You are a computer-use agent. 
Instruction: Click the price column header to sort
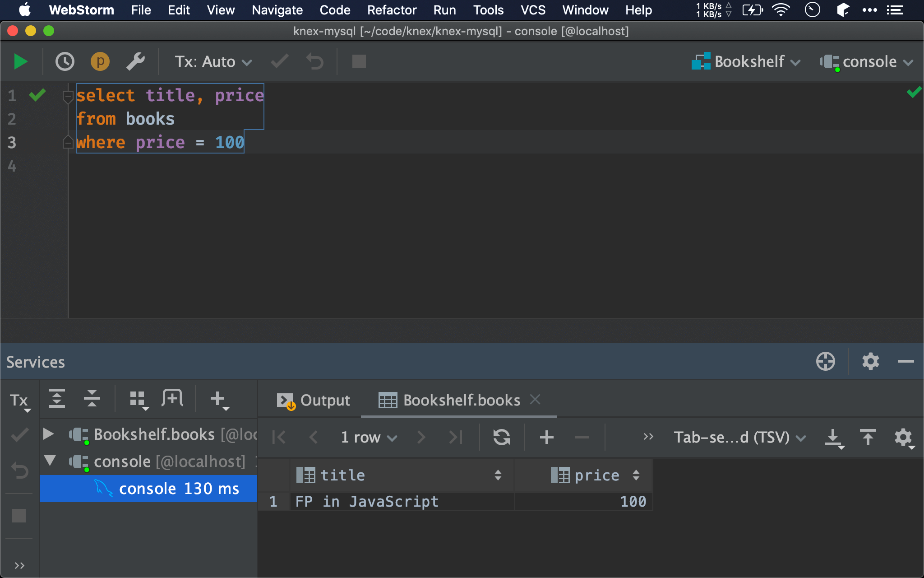coord(597,475)
